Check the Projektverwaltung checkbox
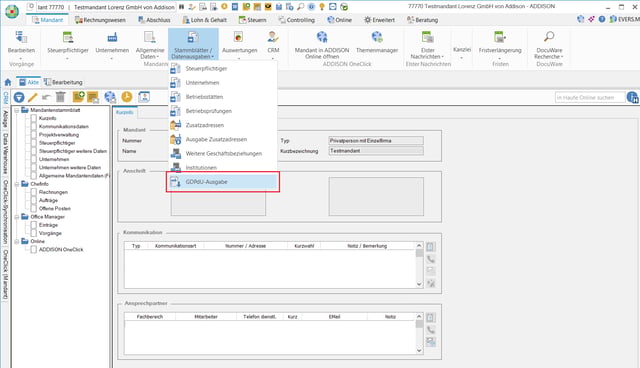Image resolution: width=640 pixels, height=368 pixels. click(34, 134)
